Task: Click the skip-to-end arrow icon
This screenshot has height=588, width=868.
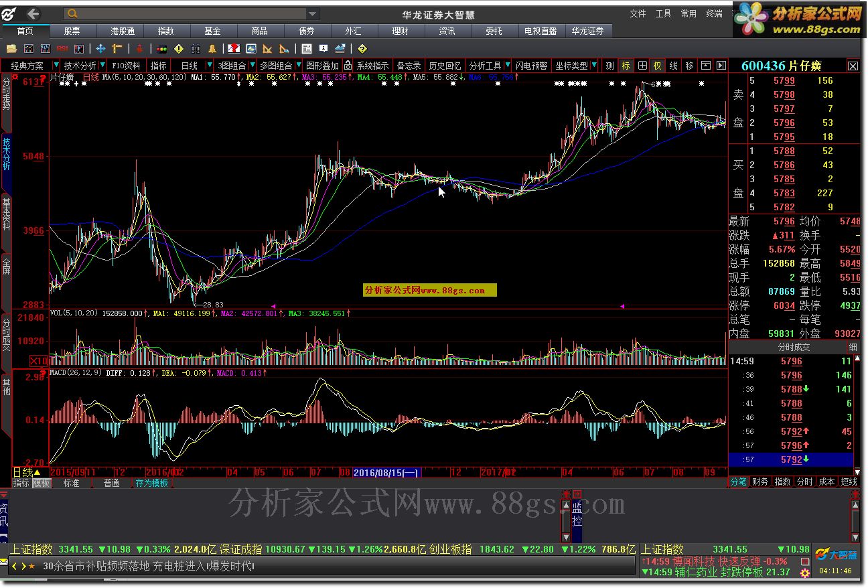Action: tap(721, 66)
